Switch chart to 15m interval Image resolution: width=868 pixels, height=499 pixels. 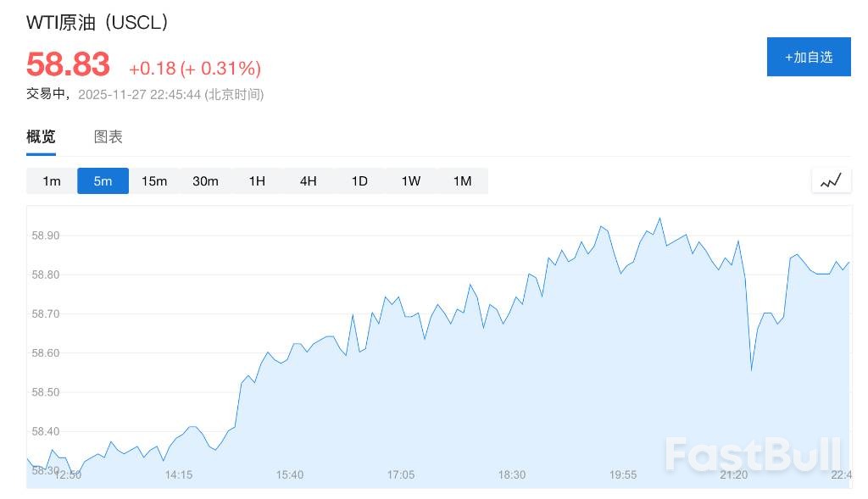click(x=154, y=180)
